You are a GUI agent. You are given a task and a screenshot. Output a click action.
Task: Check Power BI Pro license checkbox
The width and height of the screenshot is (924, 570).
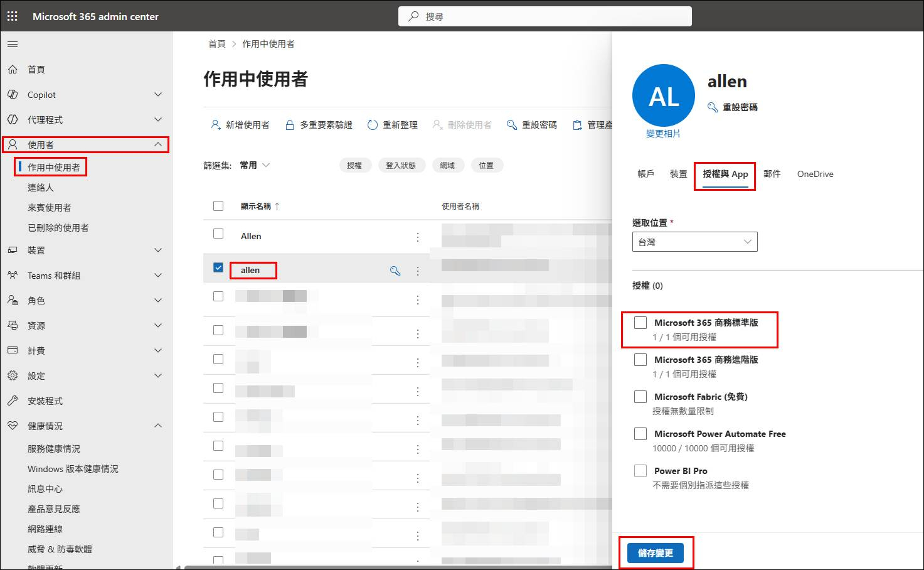pos(640,471)
